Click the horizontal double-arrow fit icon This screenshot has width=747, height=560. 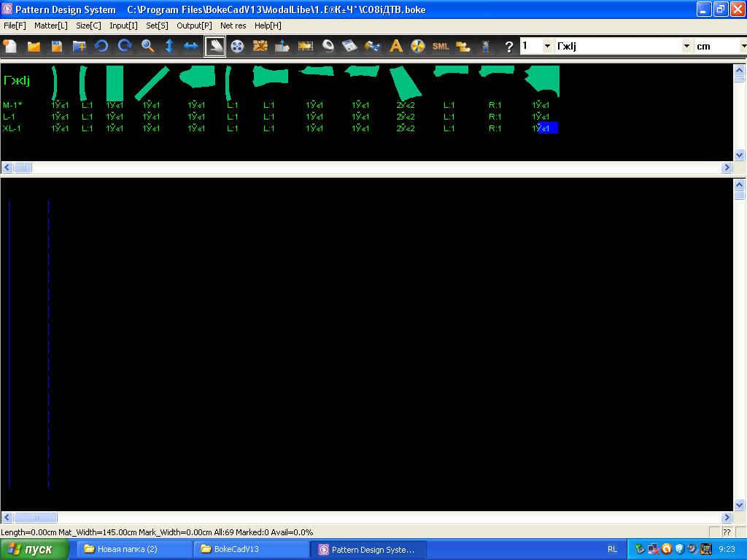[191, 46]
